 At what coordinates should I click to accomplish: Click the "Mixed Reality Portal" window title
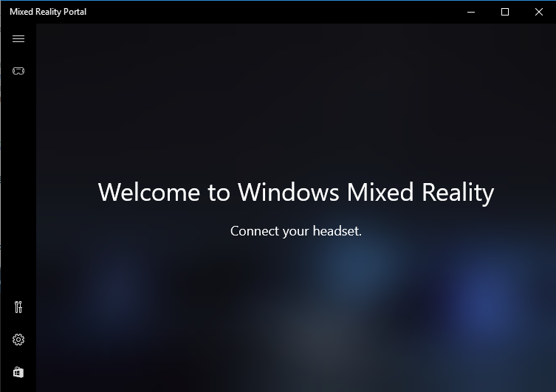pos(48,12)
